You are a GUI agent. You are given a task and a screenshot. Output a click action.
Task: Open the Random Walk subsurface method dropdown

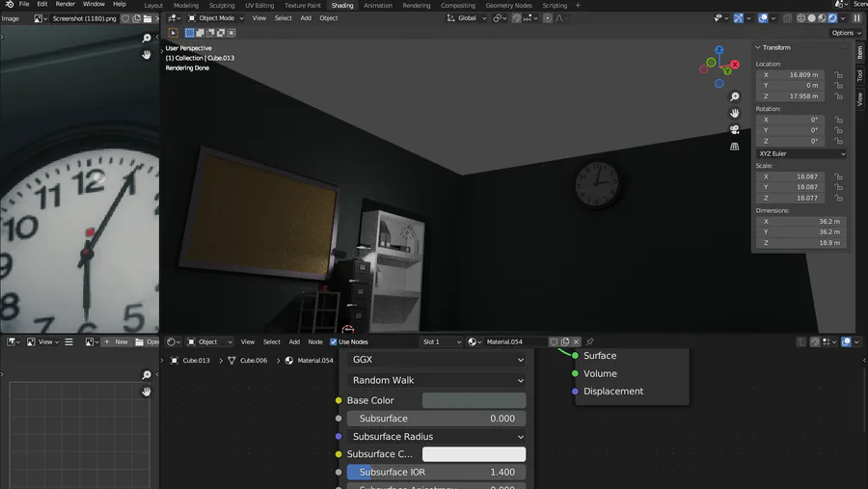point(436,380)
